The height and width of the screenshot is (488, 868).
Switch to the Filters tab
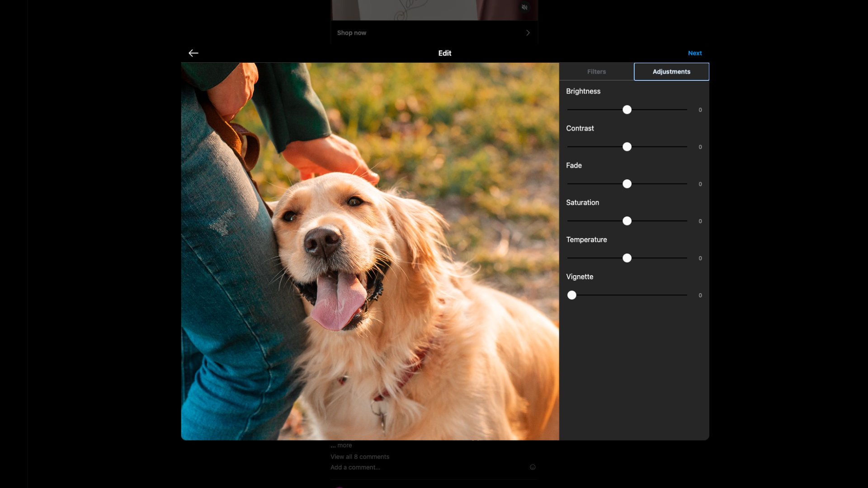tap(596, 72)
